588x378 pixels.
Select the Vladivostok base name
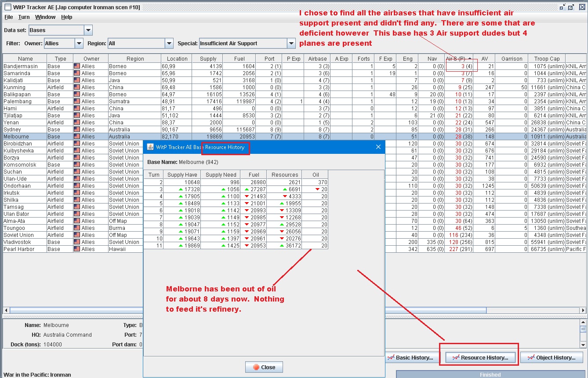[17, 242]
